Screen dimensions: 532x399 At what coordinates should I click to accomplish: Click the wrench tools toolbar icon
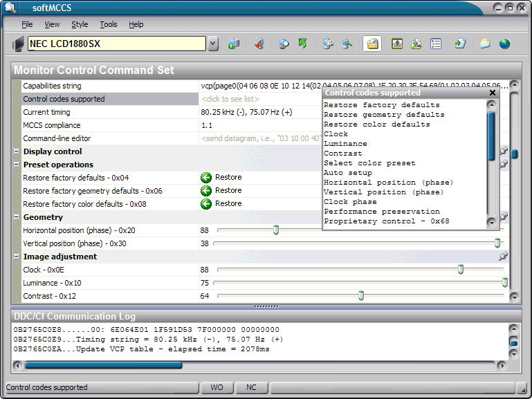pos(347,44)
